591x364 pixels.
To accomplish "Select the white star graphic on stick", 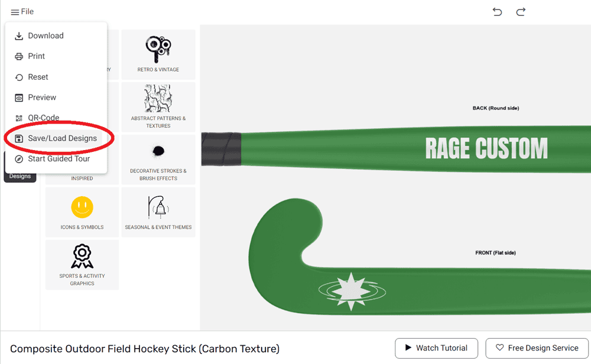I will click(x=352, y=289).
